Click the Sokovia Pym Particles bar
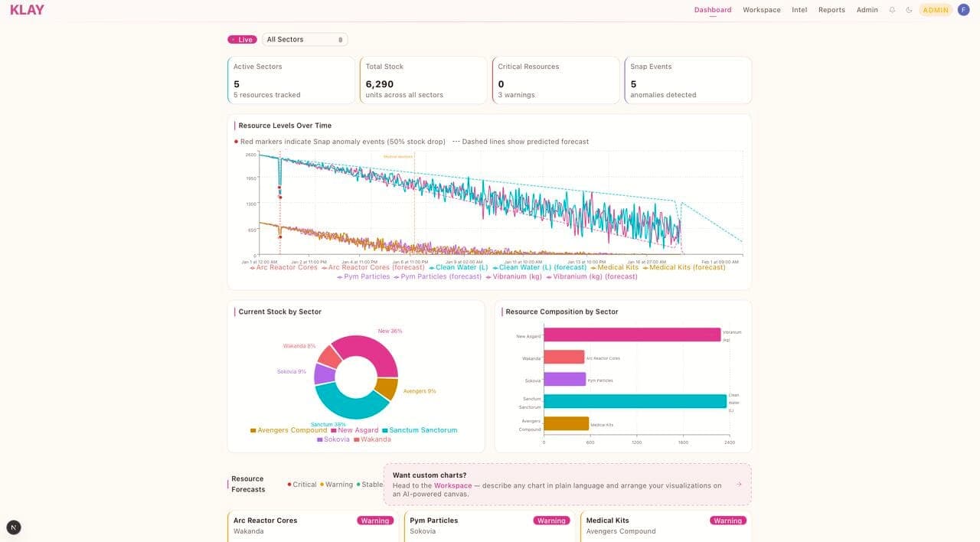This screenshot has width=980, height=542. tap(565, 379)
